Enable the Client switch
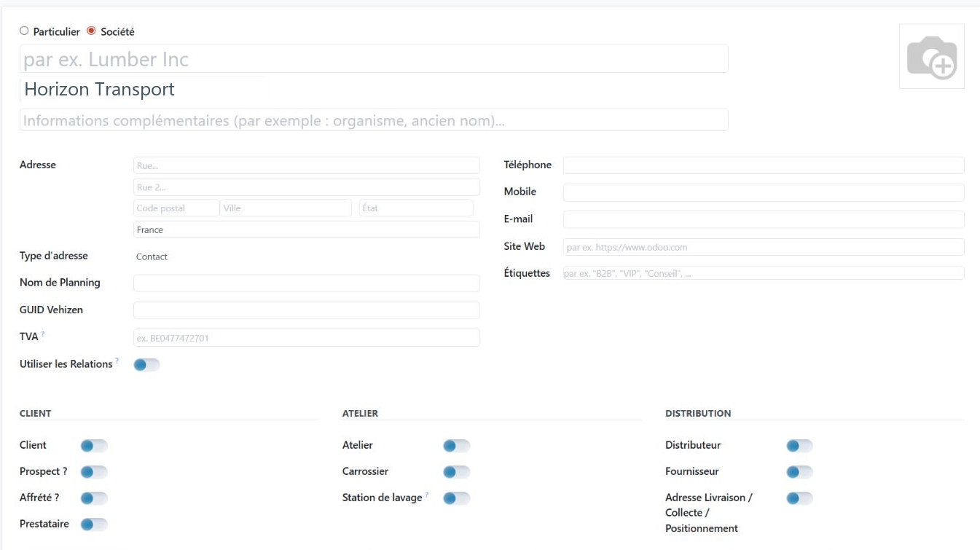This screenshot has width=980, height=550. pos(94,446)
